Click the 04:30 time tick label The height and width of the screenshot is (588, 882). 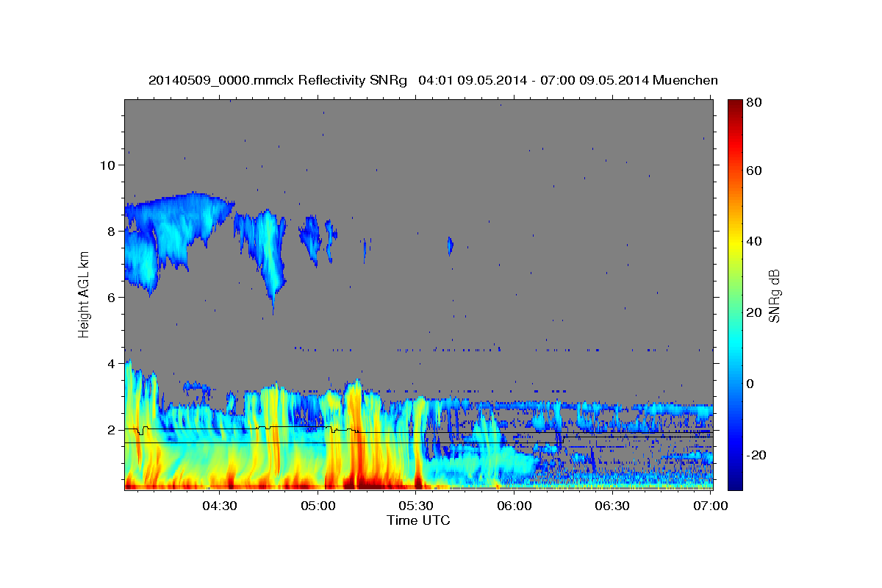[x=220, y=506]
